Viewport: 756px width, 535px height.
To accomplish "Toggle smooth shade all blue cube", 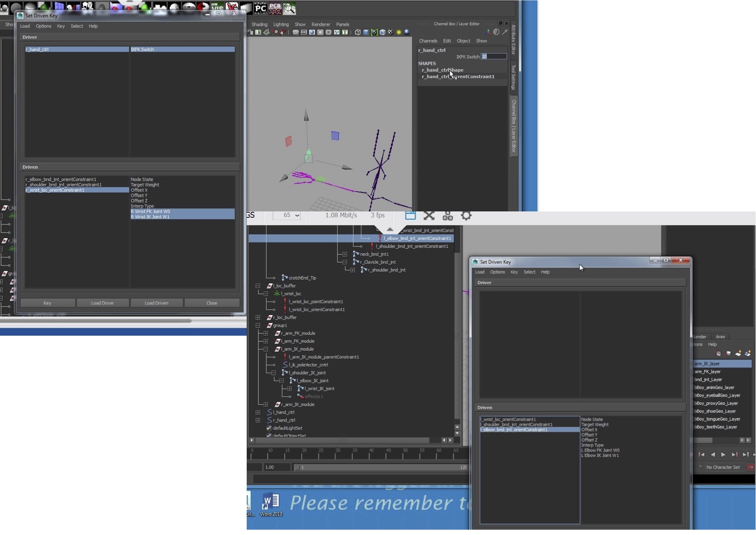I will point(366,32).
